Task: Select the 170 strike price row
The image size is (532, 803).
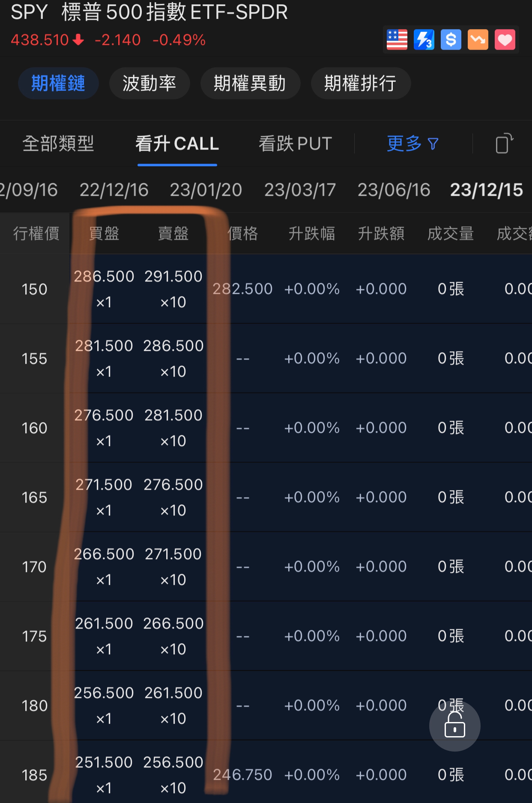Action: coord(266,566)
